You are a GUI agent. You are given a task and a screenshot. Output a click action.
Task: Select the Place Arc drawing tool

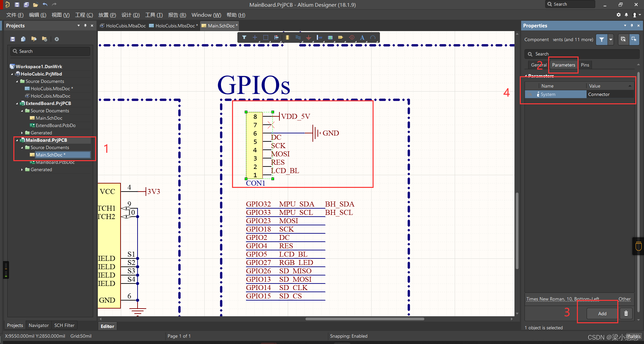(373, 37)
